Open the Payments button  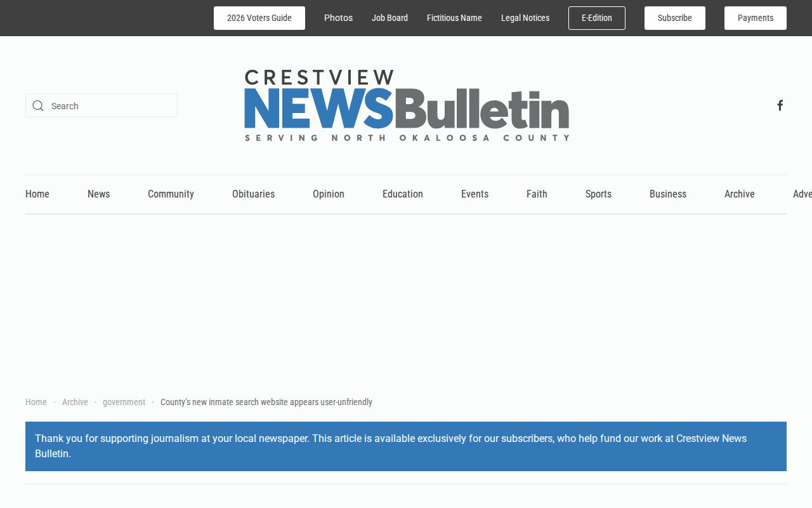756,18
